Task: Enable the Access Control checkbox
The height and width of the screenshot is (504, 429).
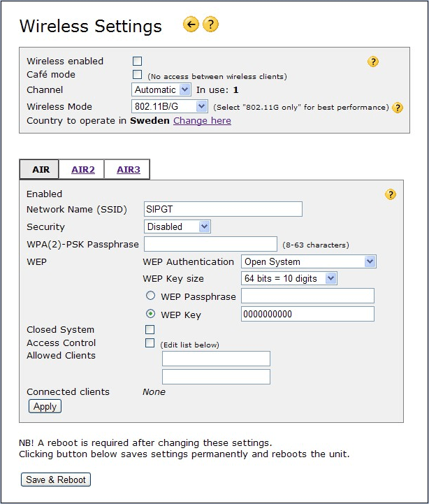Action: (150, 343)
